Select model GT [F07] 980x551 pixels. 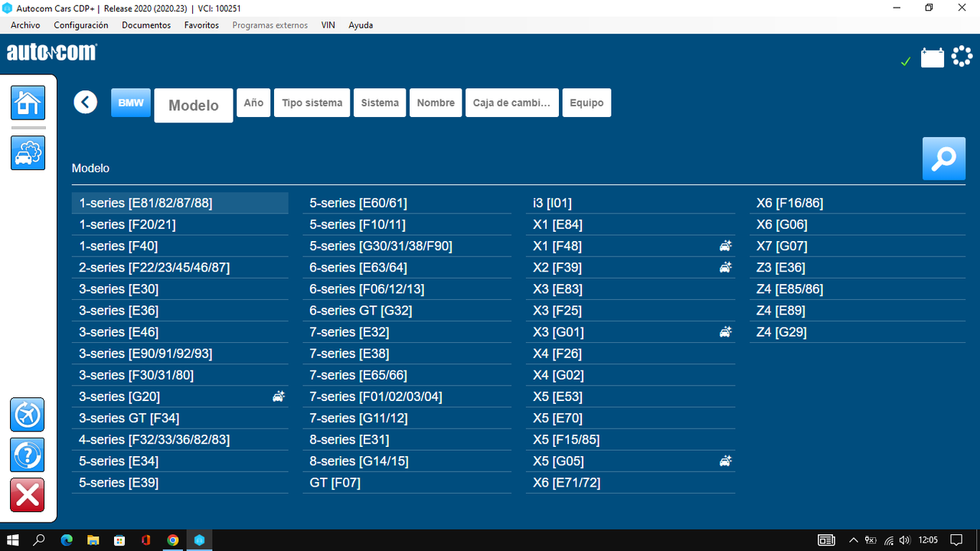[x=407, y=482]
